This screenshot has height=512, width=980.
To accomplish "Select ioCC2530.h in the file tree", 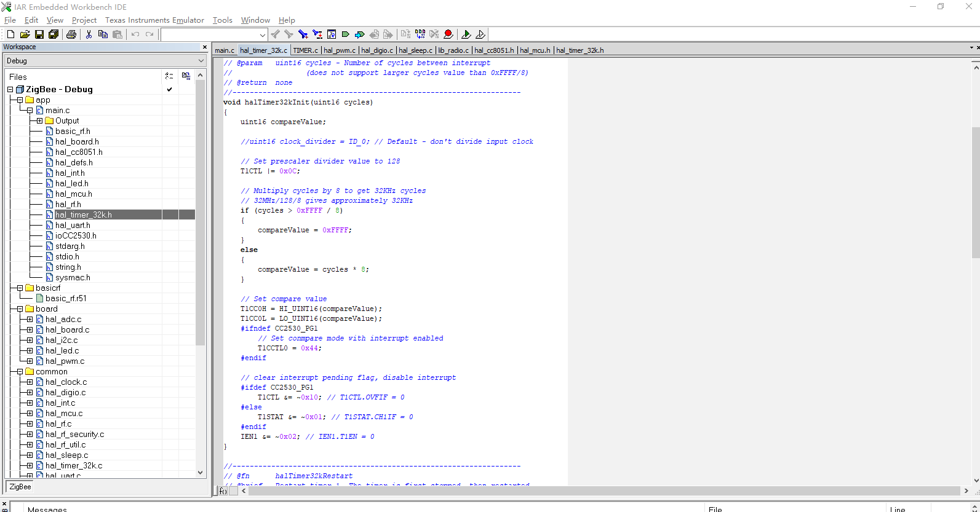I will pyautogui.click(x=76, y=235).
